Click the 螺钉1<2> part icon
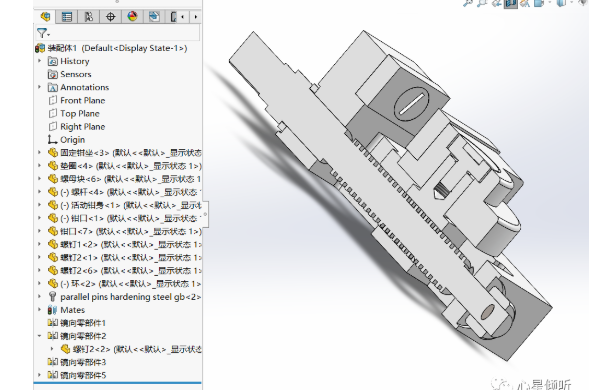Viewport: 613px width, 390px height. (53, 244)
